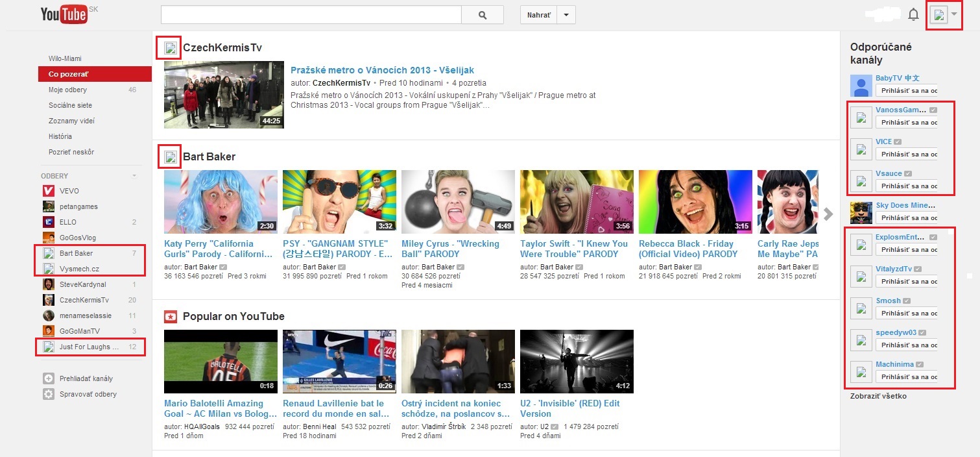Subscribe to BabyTV recommended channel
The image size is (980, 457).
(906, 90)
